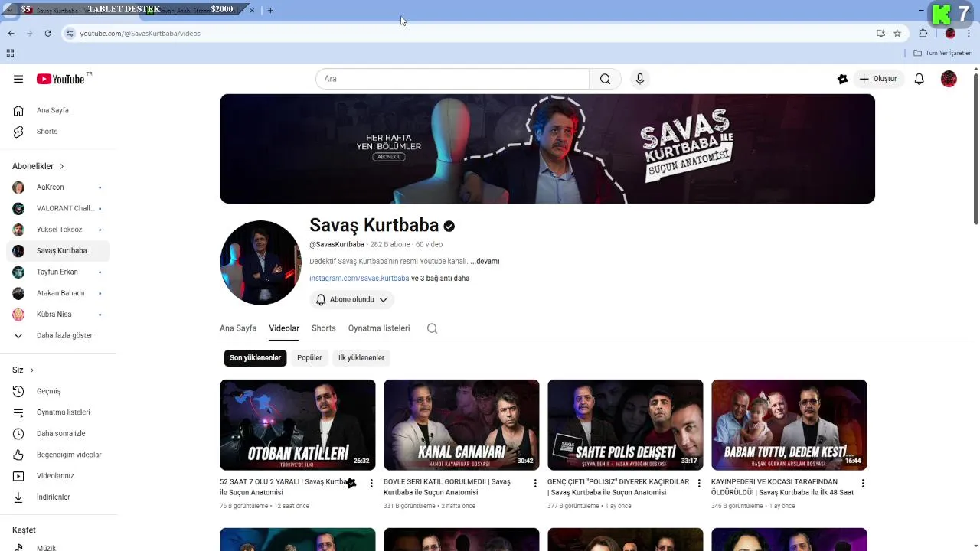Open Daha sonra izle in sidebar
The width and height of the screenshot is (980, 551).
click(x=58, y=433)
